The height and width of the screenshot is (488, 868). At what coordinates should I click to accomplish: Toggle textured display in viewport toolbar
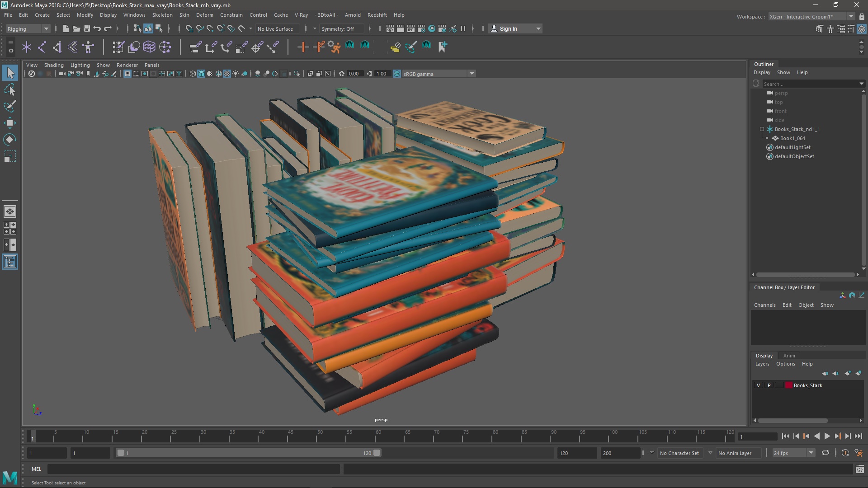pyautogui.click(x=227, y=74)
